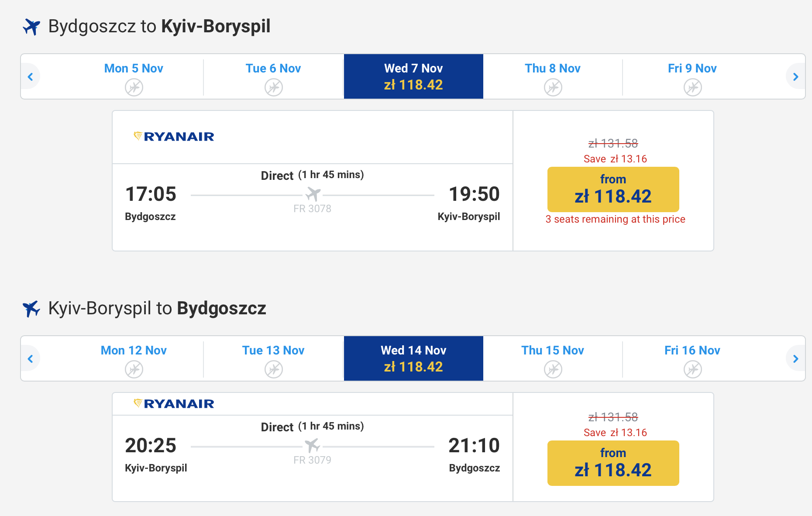Click the return airplane icon beside Kyiv-Boryspil heading
812x516 pixels.
[31, 309]
